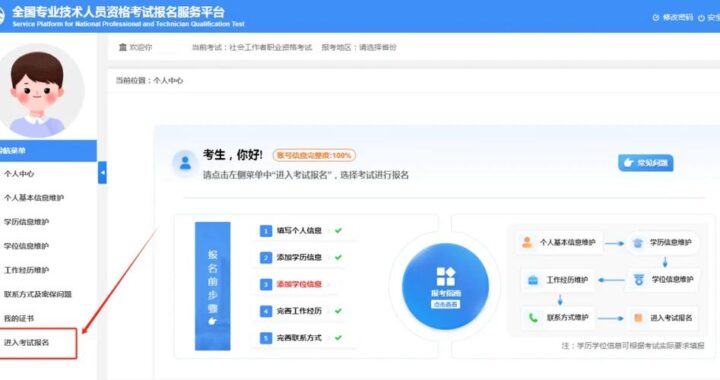Click the orange person icon in the flowchart
The width and height of the screenshot is (720, 380).
(527, 242)
